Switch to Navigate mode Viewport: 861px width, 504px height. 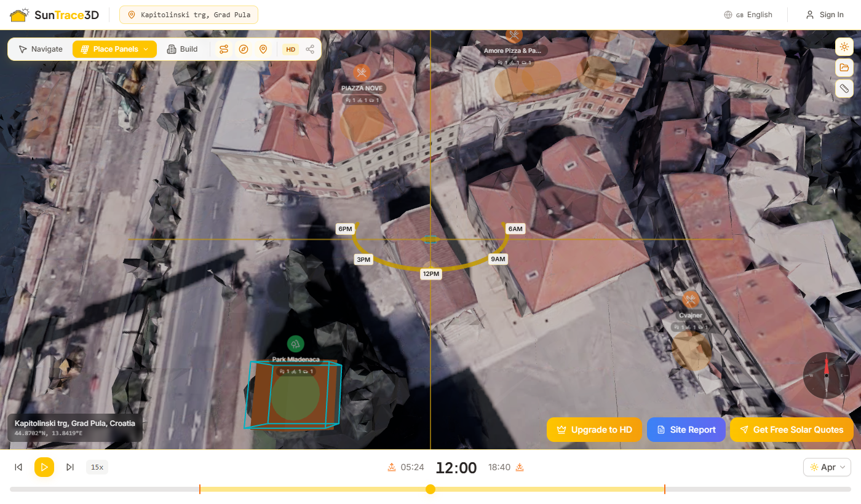point(41,49)
